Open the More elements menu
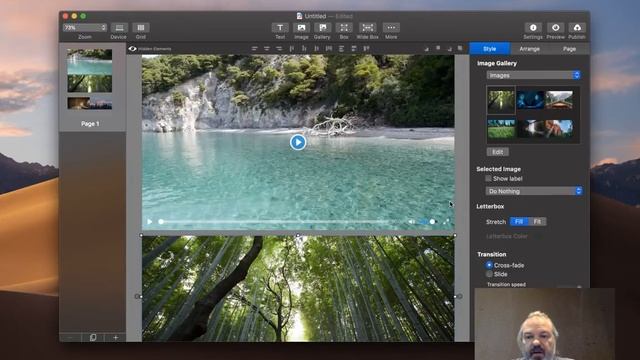The height and width of the screenshot is (360, 640). 391,28
